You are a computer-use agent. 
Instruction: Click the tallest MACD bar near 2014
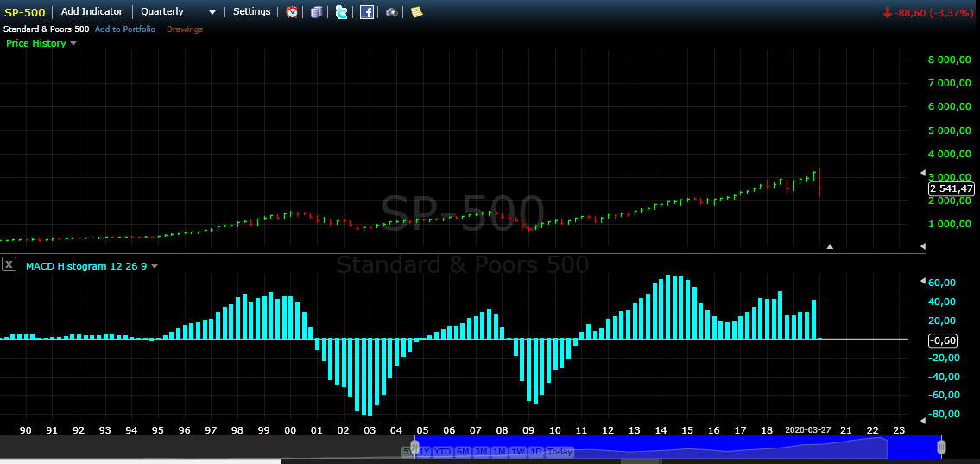tap(669, 307)
